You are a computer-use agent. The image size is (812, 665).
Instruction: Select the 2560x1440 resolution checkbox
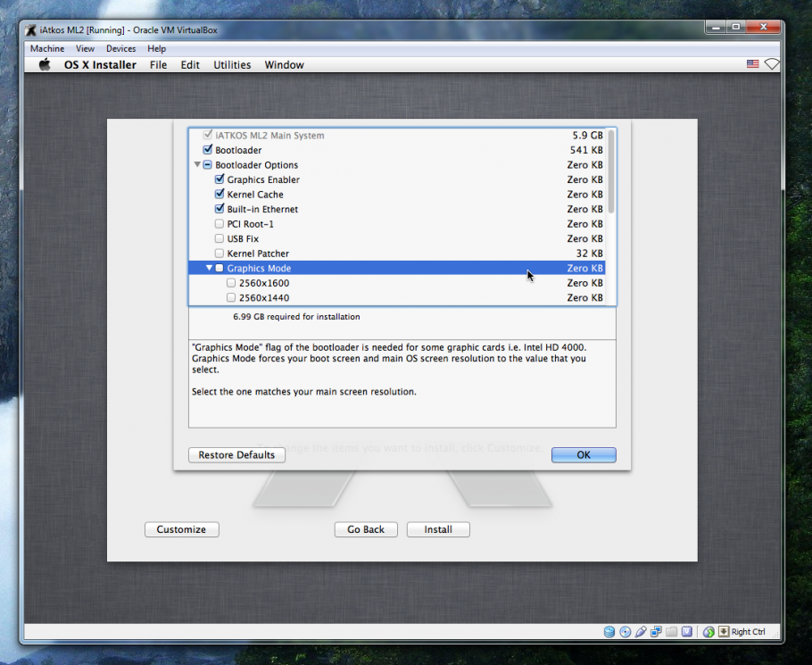point(231,297)
